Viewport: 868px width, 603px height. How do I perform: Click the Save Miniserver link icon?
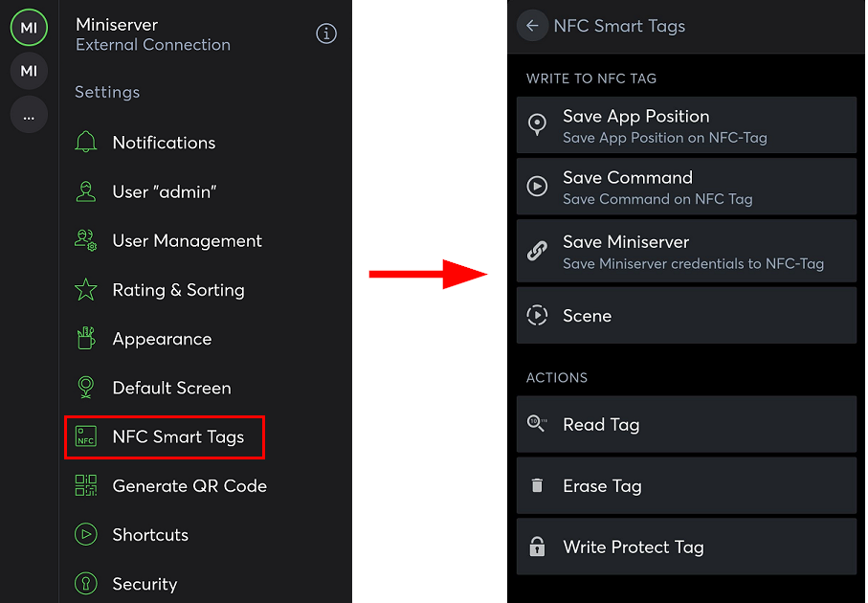537,252
